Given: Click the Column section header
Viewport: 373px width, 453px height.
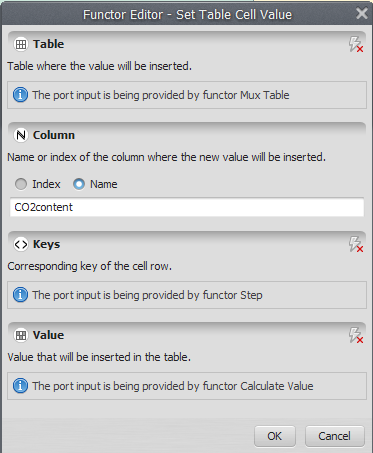Looking at the screenshot, I should [54, 135].
